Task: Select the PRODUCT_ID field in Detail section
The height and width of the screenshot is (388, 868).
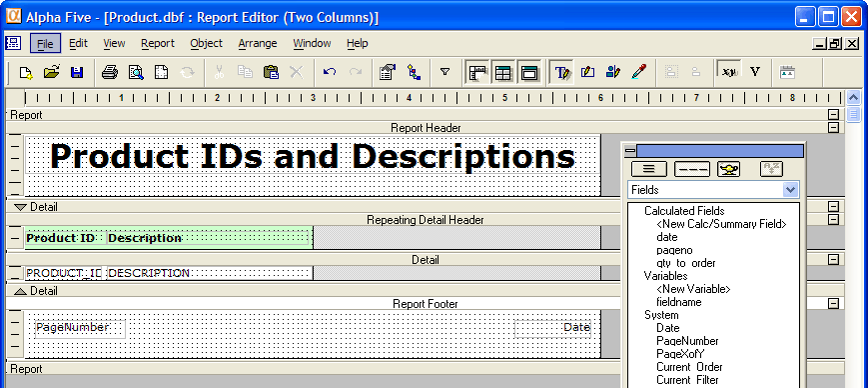Action: [x=64, y=273]
